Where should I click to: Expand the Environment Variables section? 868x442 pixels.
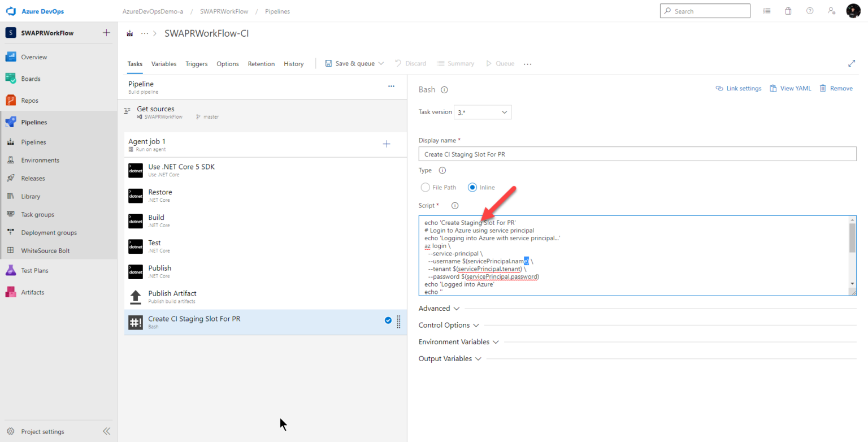click(x=458, y=342)
